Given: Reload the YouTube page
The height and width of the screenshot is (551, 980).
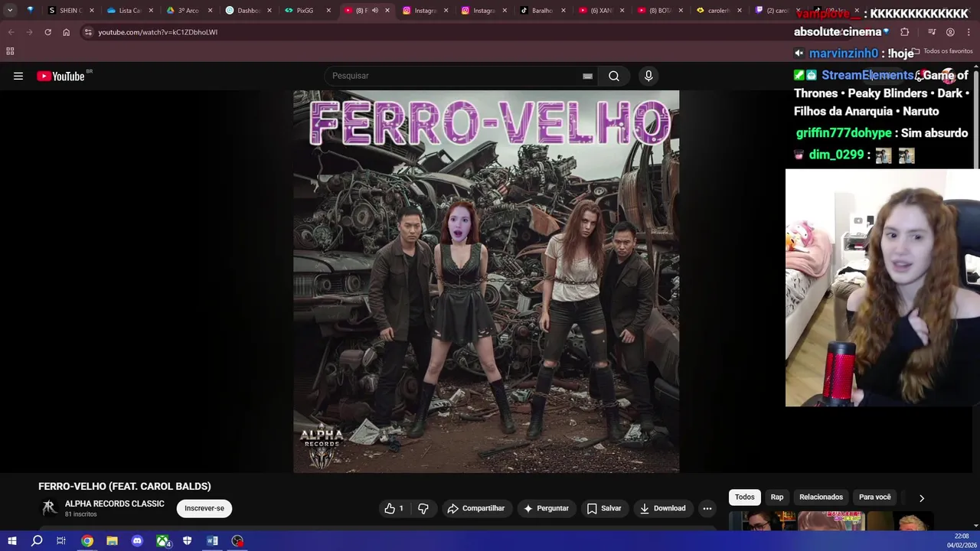Looking at the screenshot, I should pos(47,32).
